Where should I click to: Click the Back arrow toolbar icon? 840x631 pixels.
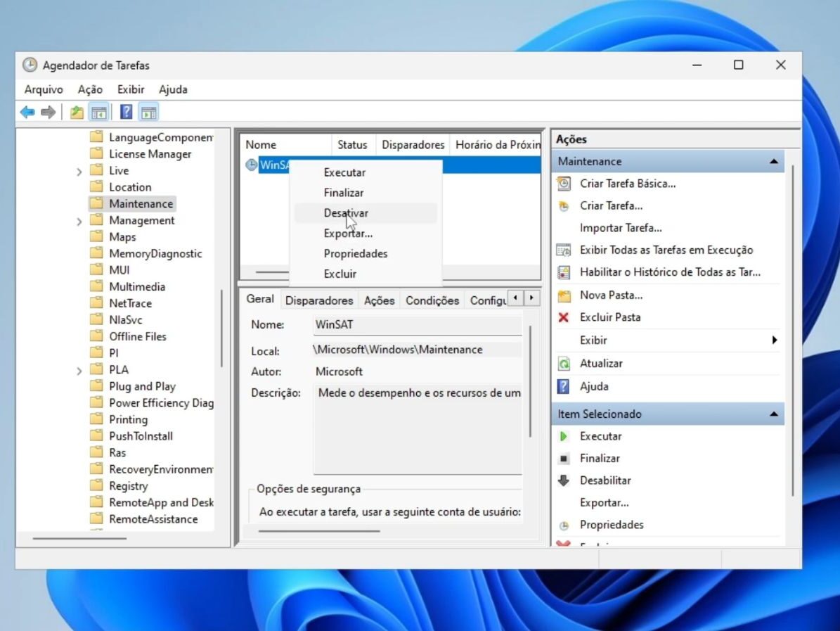27,112
